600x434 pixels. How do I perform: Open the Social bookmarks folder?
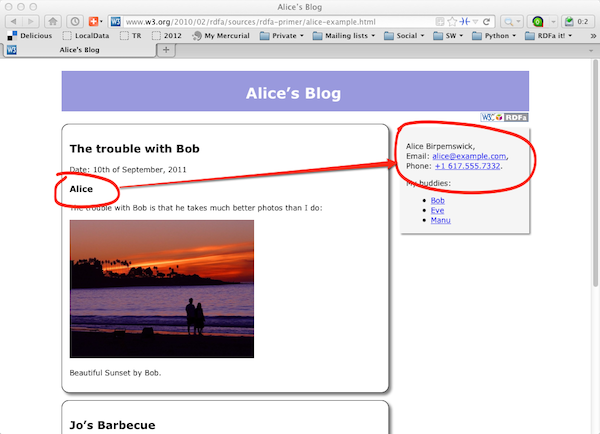click(x=406, y=35)
